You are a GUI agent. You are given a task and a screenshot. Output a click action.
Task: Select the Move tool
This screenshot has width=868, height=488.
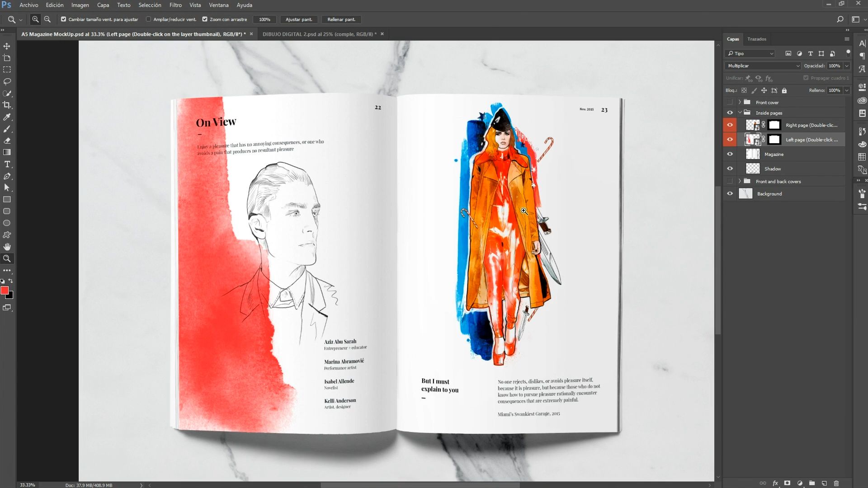(x=7, y=46)
